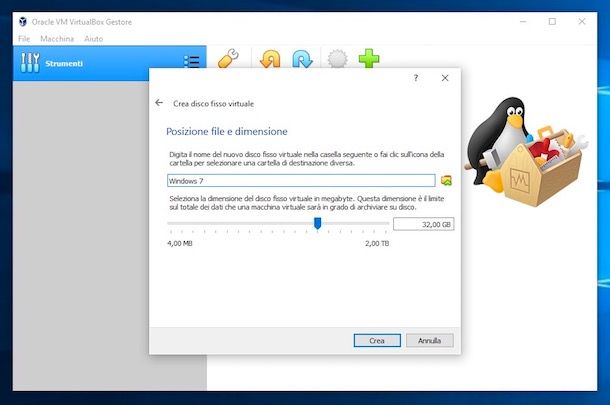Select the Strumenti sidebar item

tap(110, 63)
